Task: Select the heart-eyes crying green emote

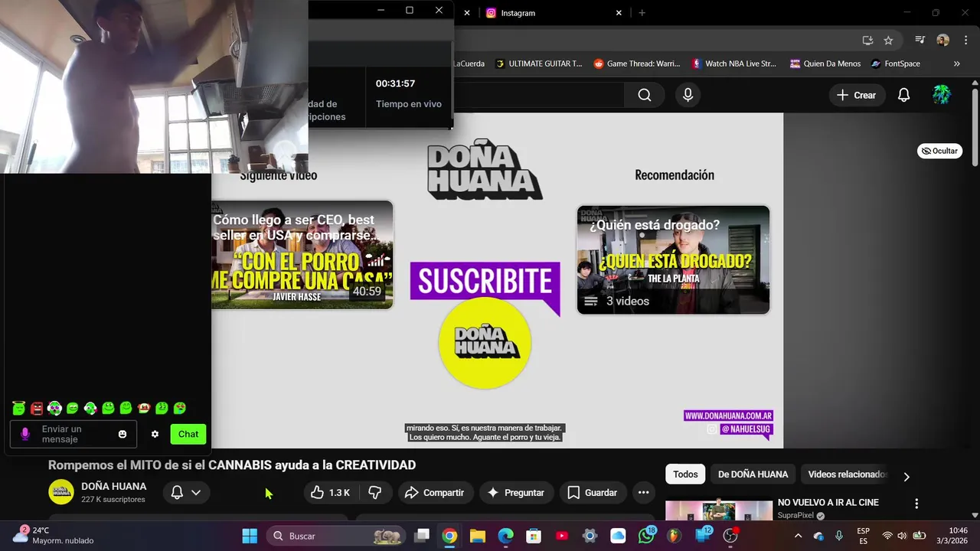Action: pos(180,408)
